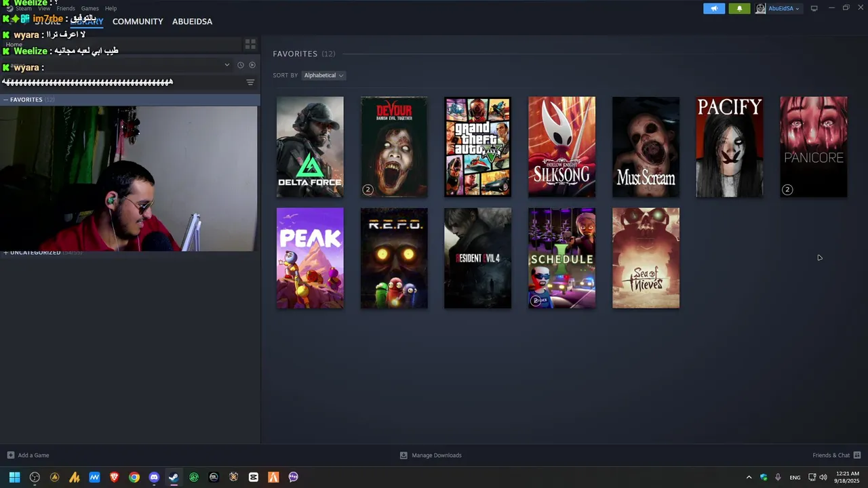Select the Must Scream game cover

[x=646, y=146]
